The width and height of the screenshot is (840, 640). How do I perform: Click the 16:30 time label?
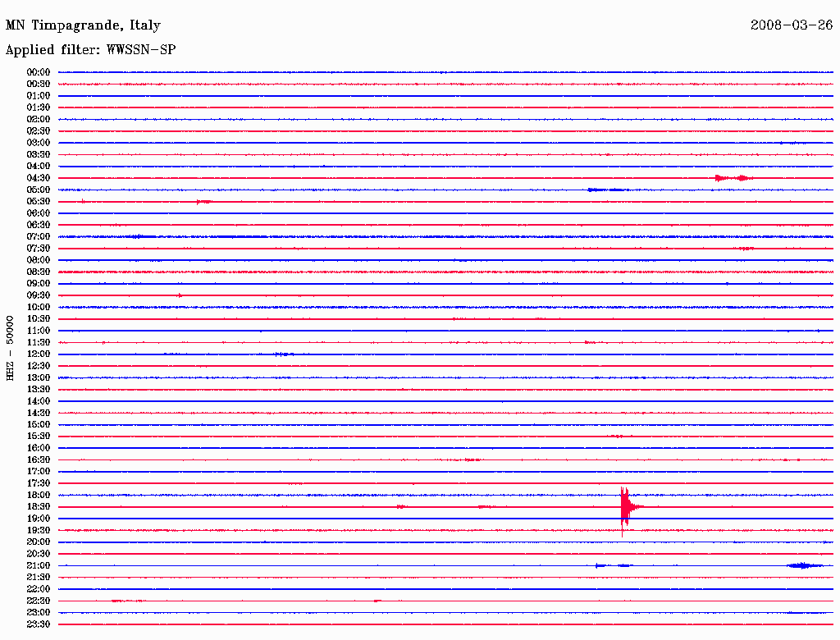[x=39, y=459]
